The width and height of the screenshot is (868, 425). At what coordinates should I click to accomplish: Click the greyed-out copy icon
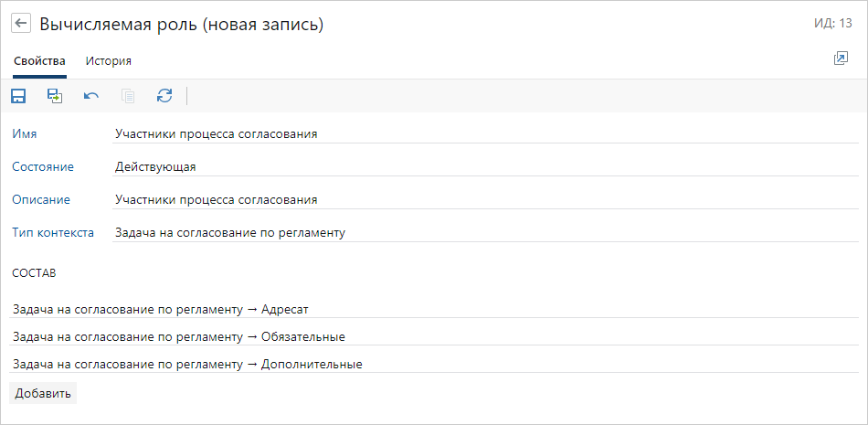coord(128,96)
